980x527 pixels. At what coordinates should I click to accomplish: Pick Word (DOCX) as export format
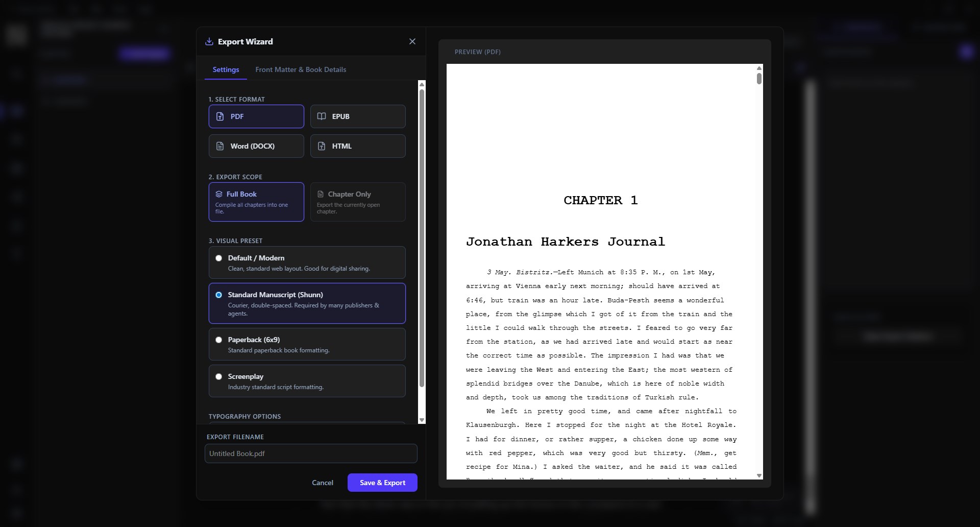pyautogui.click(x=256, y=146)
